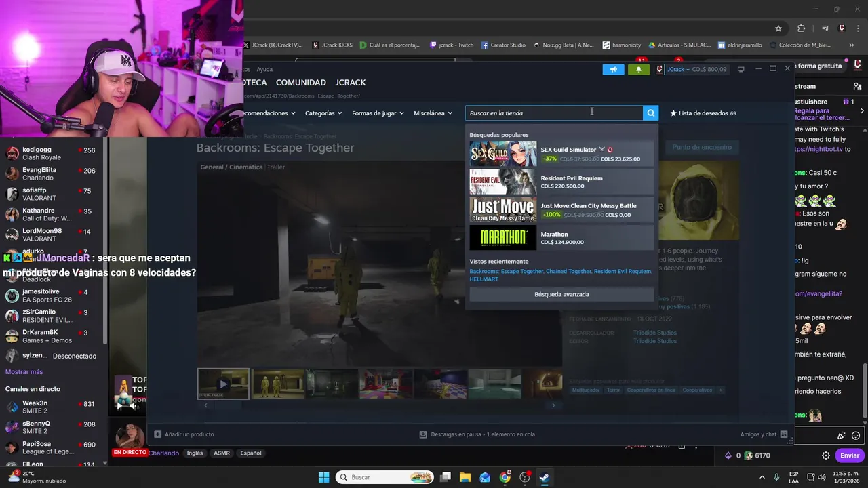Select Resident Evil Requiem search result
The height and width of the screenshot is (488, 868).
[x=561, y=182]
